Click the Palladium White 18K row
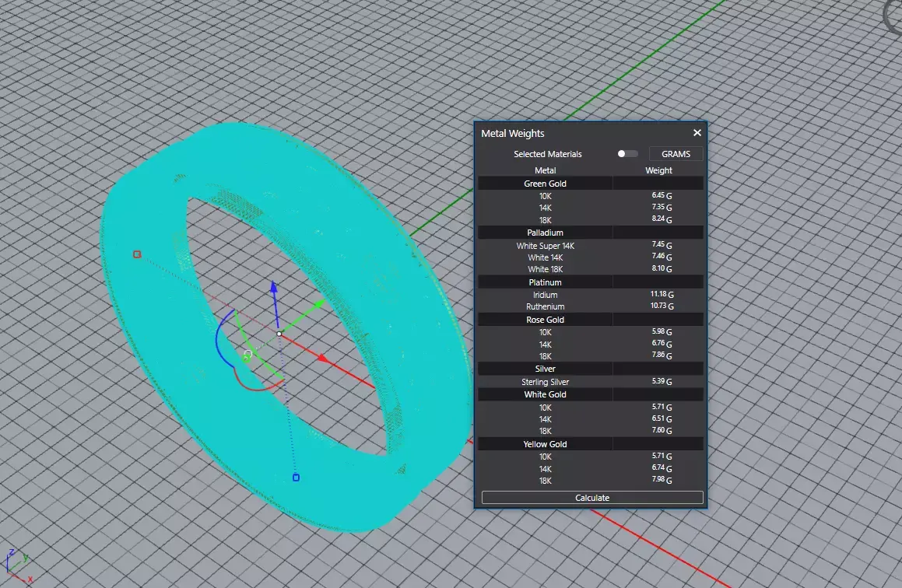The width and height of the screenshot is (902, 588). coord(590,269)
